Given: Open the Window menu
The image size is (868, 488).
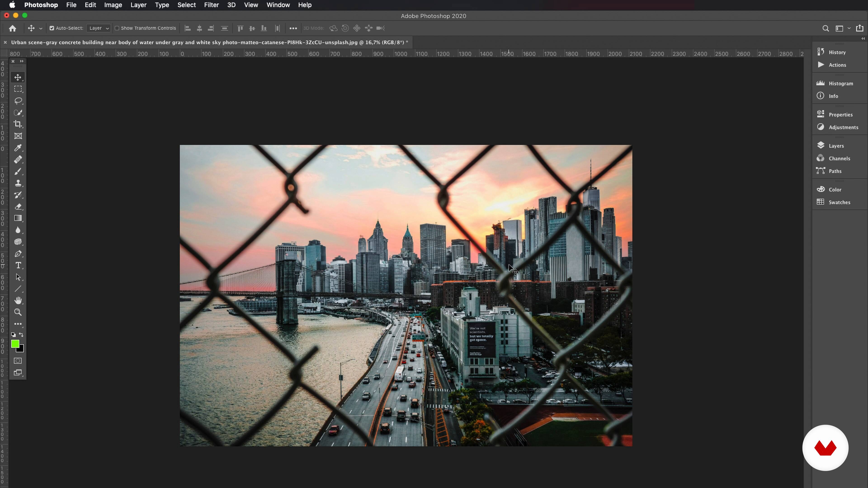Looking at the screenshot, I should (278, 5).
